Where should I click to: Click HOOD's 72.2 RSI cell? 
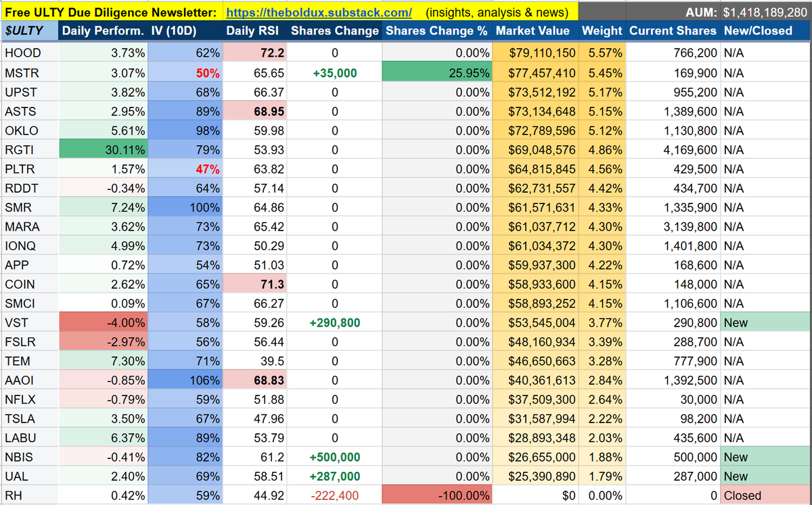pyautogui.click(x=254, y=53)
